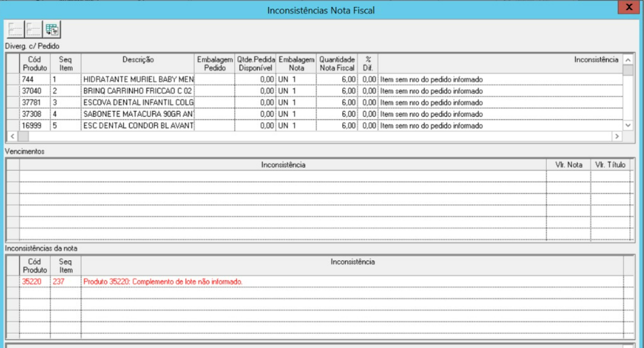Click ESCOVA DENTAL INFANTIL COLG description

point(138,102)
